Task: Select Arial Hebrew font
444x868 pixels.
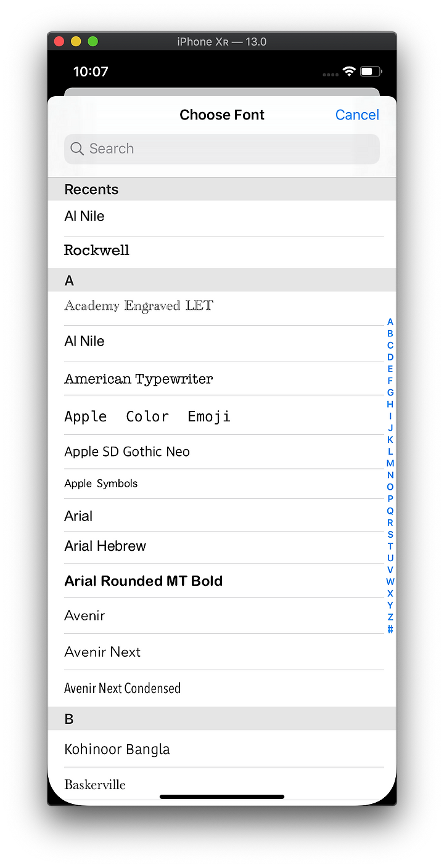Action: 222,548
